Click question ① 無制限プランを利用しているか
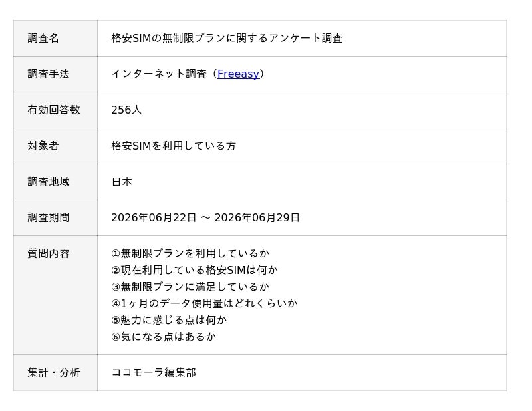Viewport: 532px width, 411px height. coord(190,253)
